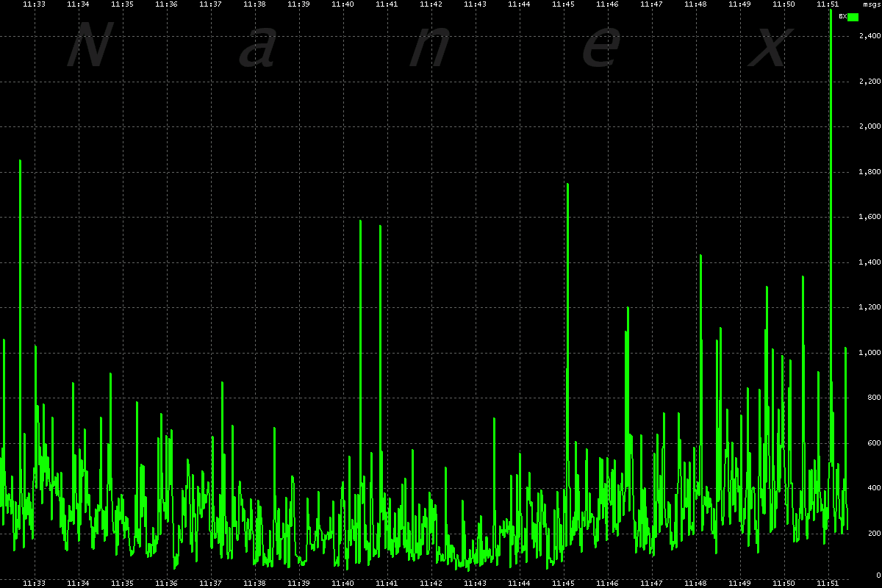Image resolution: width=882 pixels, height=588 pixels.
Task: Select the 1,800 y-axis value
Action: pos(870,172)
